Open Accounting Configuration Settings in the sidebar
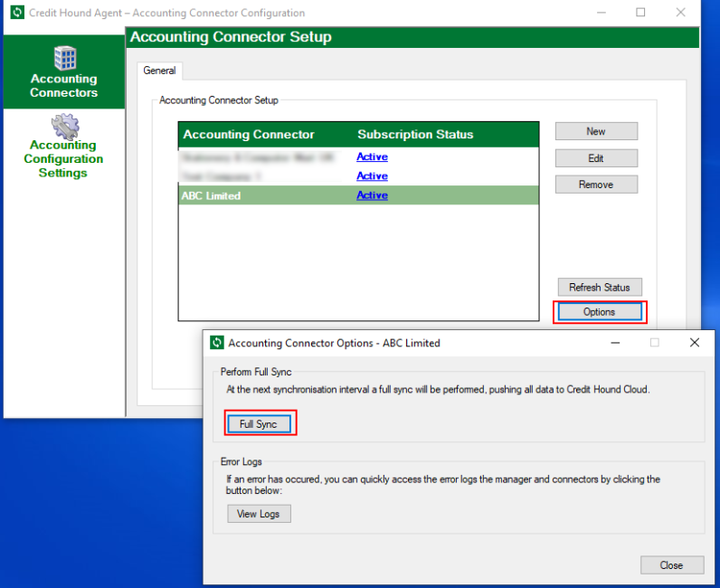 tap(64, 147)
